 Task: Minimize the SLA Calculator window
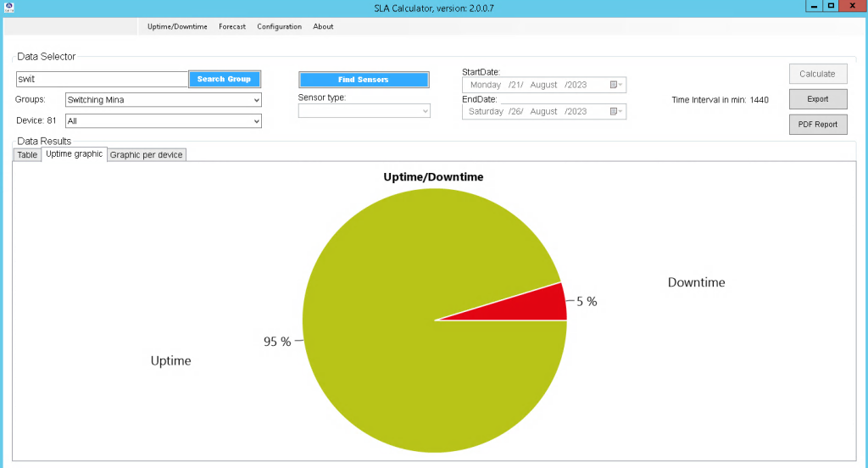coord(814,6)
